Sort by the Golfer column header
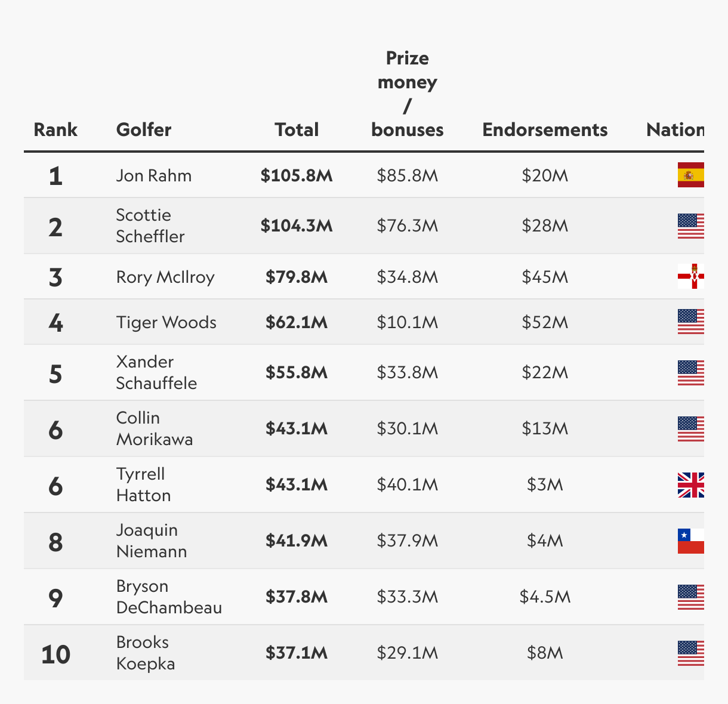728x704 pixels. 144,129
